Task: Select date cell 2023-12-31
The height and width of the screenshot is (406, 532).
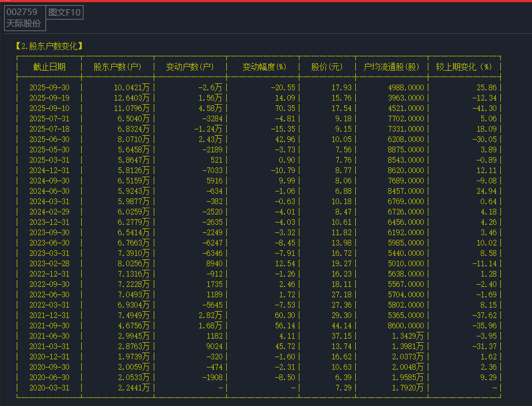Action: tap(49, 222)
